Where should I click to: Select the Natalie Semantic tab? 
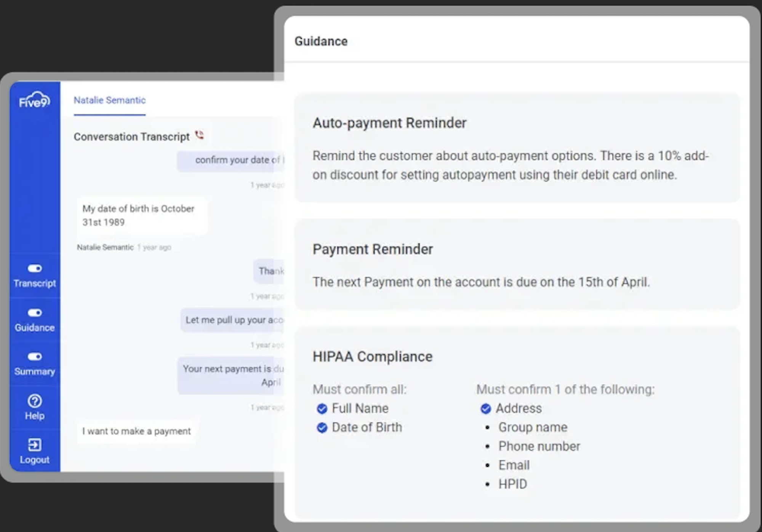tap(110, 100)
